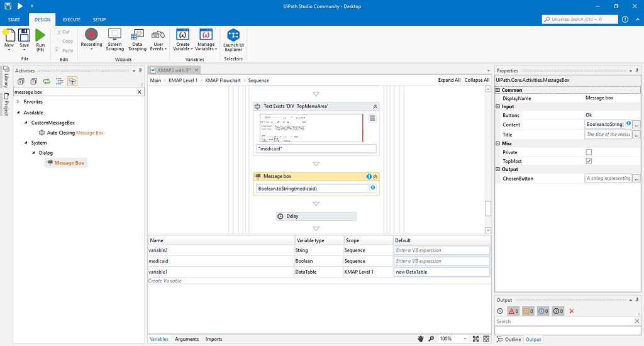Collapse the Common properties section
644x346 pixels.
click(498, 90)
